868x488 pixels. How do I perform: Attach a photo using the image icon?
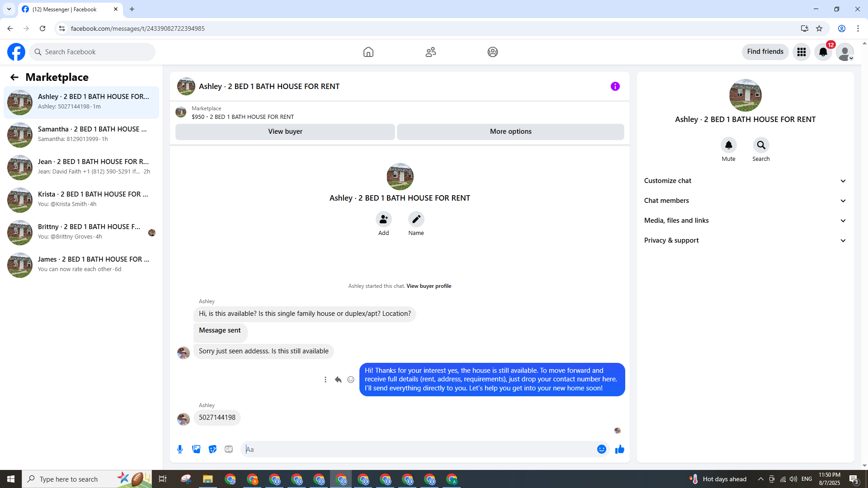pyautogui.click(x=196, y=449)
